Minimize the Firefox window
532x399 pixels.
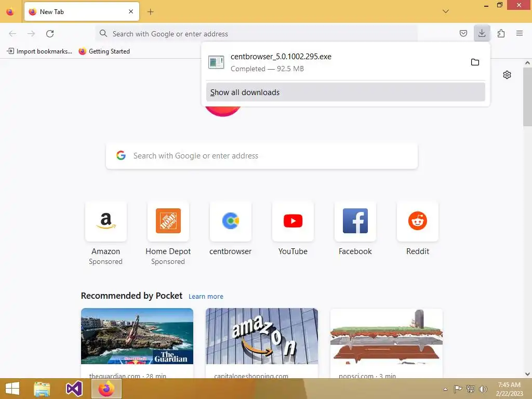(x=486, y=5)
